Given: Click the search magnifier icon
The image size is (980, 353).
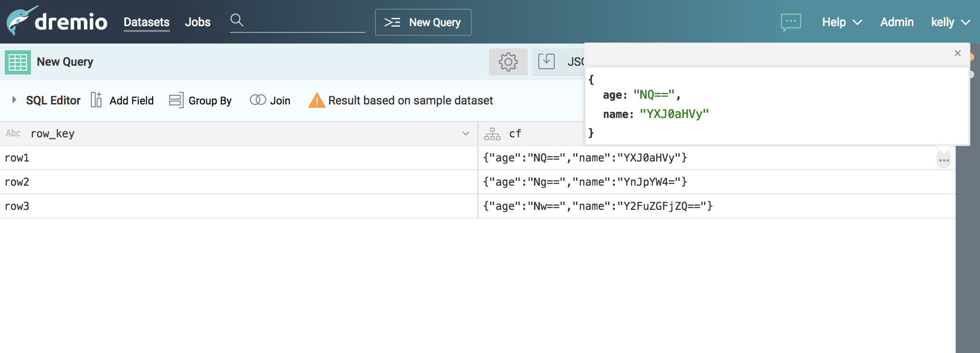Looking at the screenshot, I should (236, 20).
